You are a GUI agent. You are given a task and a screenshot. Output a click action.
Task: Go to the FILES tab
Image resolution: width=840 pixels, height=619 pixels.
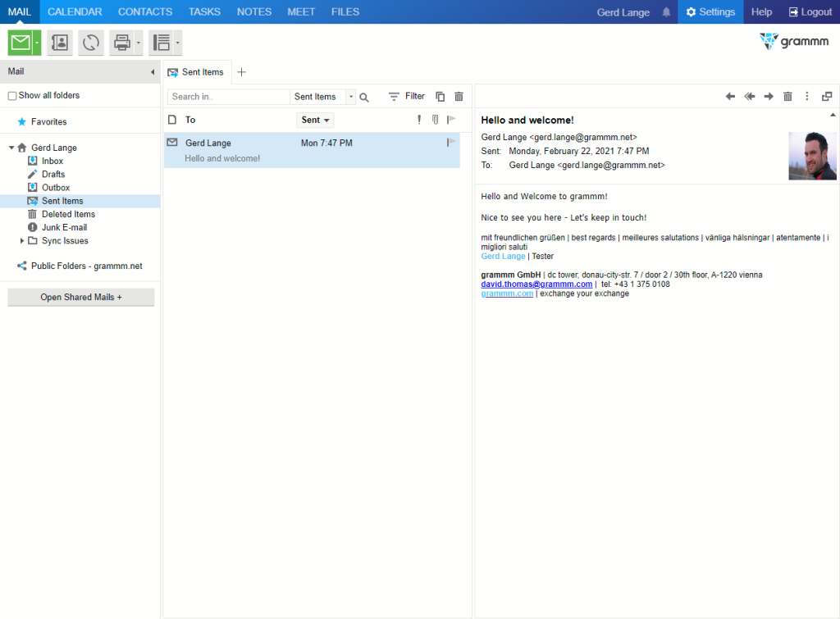(345, 11)
